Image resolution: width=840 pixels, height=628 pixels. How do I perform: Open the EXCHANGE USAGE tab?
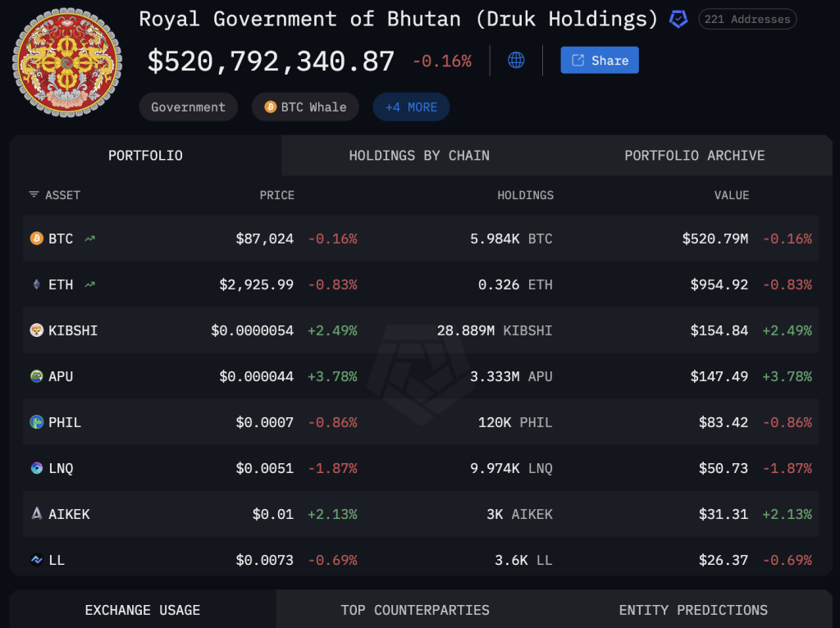click(x=143, y=610)
